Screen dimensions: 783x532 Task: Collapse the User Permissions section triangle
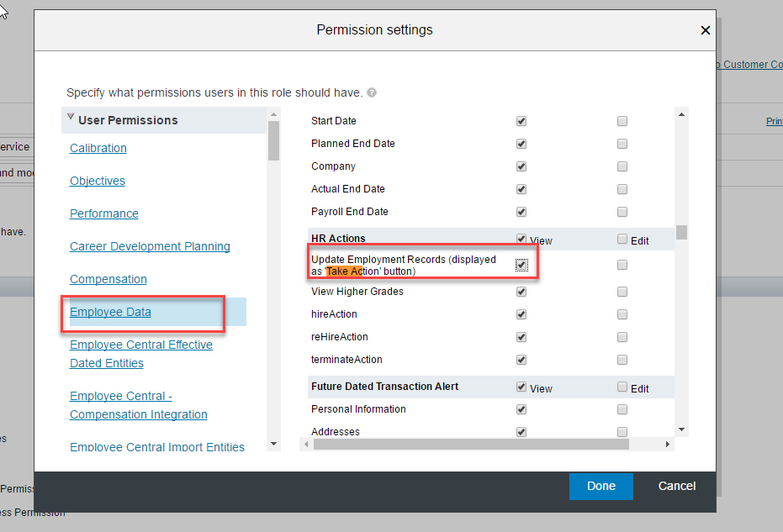coord(71,117)
